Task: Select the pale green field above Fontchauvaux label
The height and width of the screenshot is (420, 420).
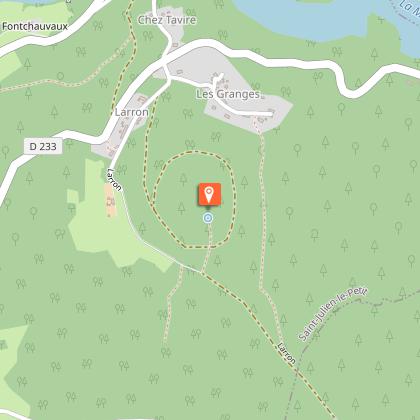Action: point(33,12)
